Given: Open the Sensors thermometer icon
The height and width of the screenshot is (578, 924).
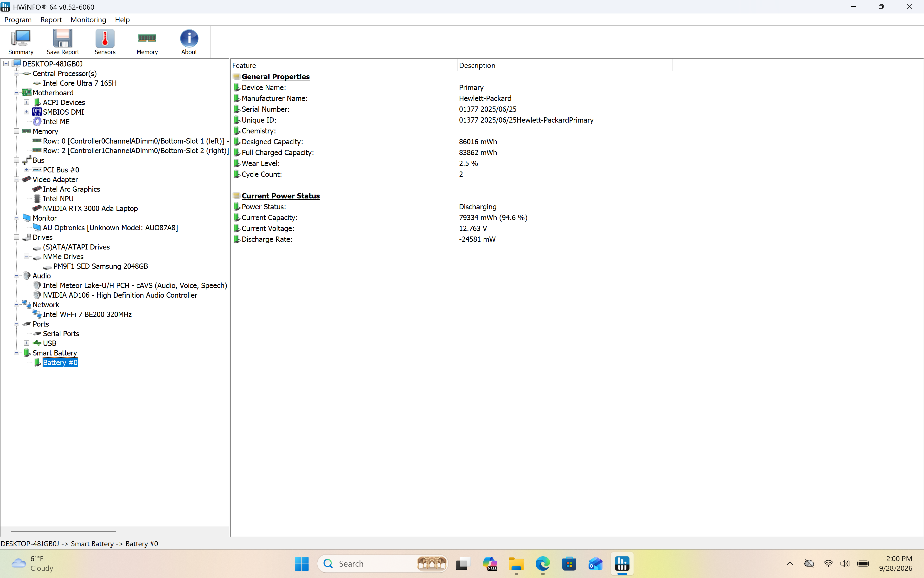Looking at the screenshot, I should tap(105, 39).
